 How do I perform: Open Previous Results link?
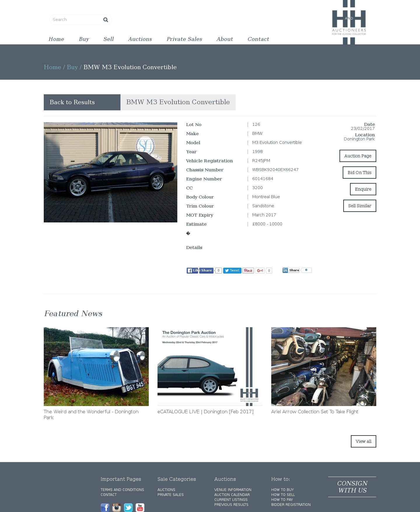pyautogui.click(x=231, y=505)
